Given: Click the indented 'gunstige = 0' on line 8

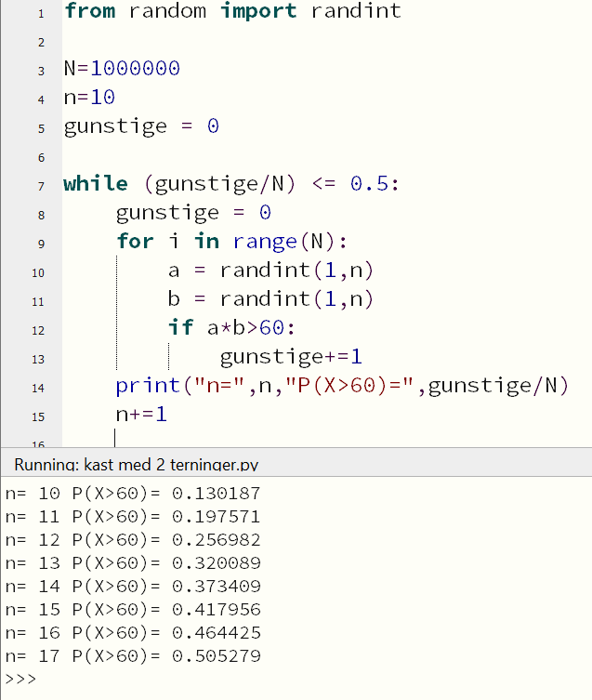Looking at the screenshot, I should click(x=193, y=213).
